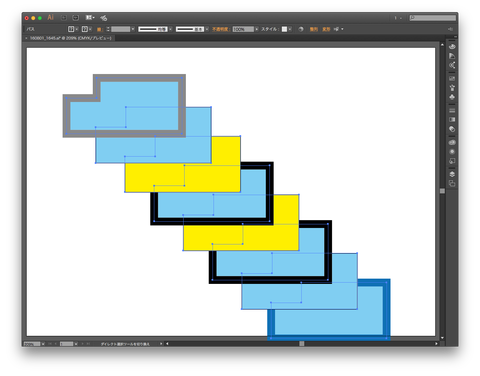
Task: Open the Artboards panel icon
Action: (452, 184)
